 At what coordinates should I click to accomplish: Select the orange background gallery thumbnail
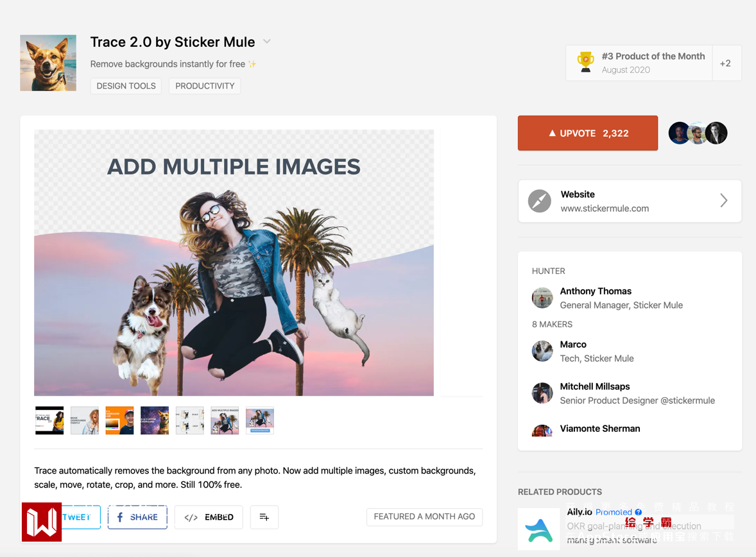(119, 420)
